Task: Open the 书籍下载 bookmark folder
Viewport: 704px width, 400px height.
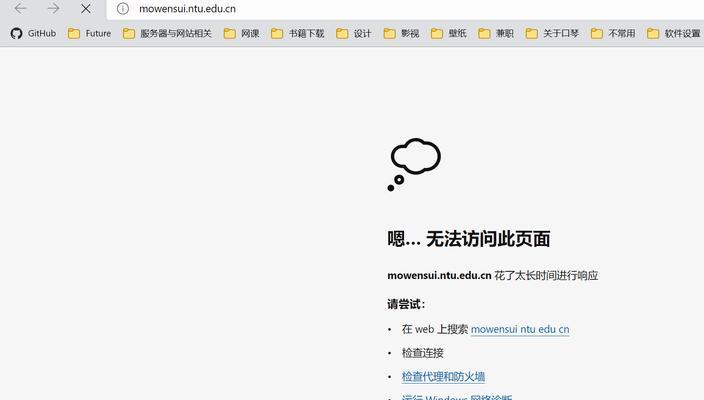Action: pyautogui.click(x=297, y=33)
